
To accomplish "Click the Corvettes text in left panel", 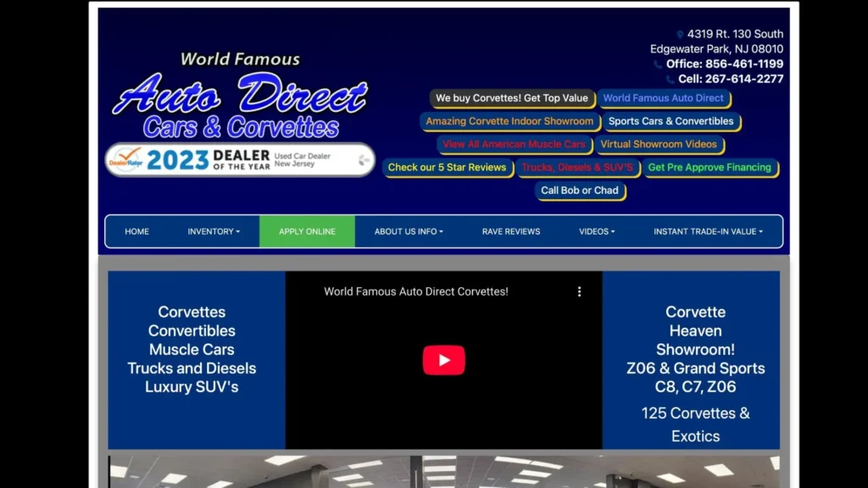I will [192, 312].
